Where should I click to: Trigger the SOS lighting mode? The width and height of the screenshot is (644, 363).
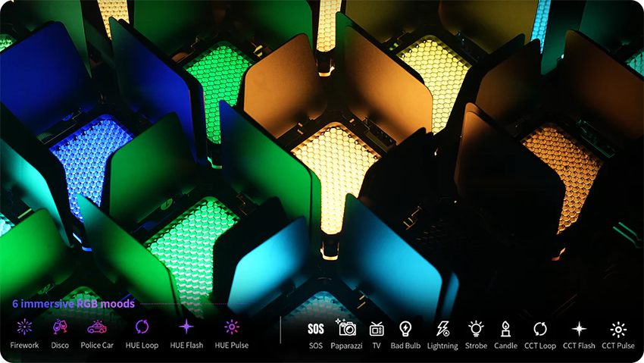click(316, 328)
